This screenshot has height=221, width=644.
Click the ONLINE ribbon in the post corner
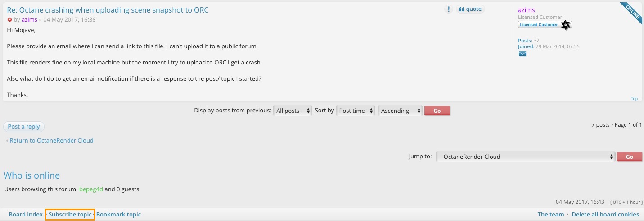pos(633,13)
